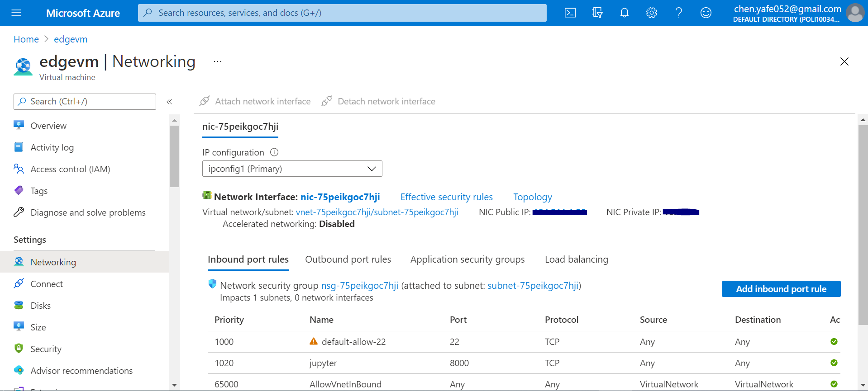Open more options ellipsis next to Networking
The image size is (868, 391).
click(218, 61)
